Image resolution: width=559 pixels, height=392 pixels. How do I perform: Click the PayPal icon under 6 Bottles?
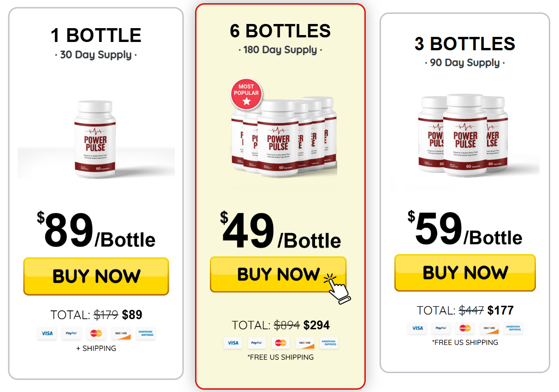256,343
